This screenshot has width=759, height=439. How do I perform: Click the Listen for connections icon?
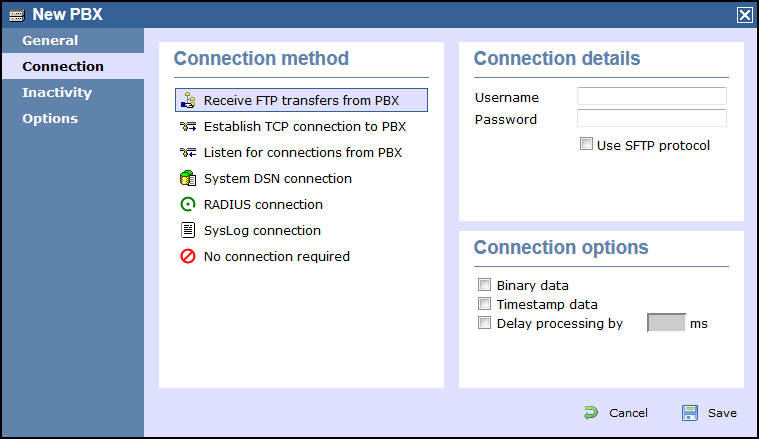coord(187,153)
